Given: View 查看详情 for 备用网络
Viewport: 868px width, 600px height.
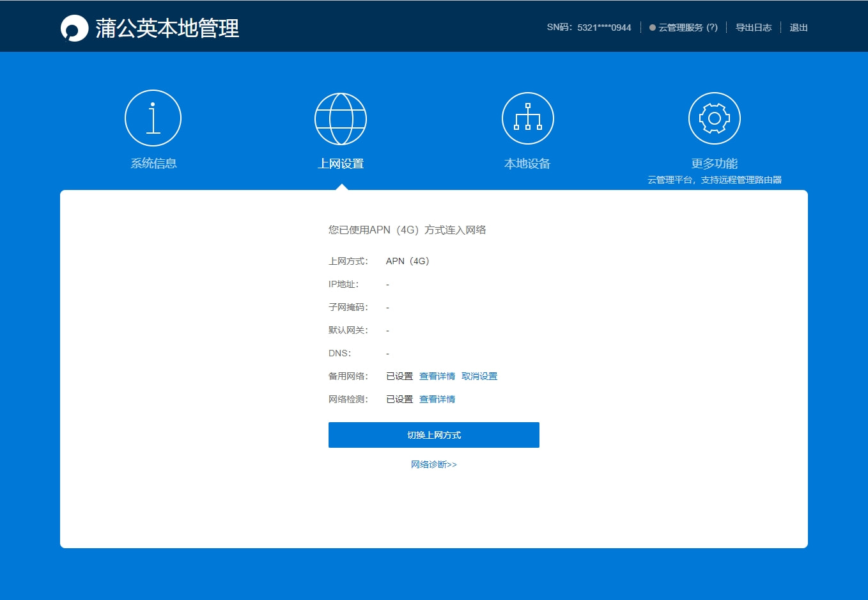Looking at the screenshot, I should pyautogui.click(x=437, y=376).
